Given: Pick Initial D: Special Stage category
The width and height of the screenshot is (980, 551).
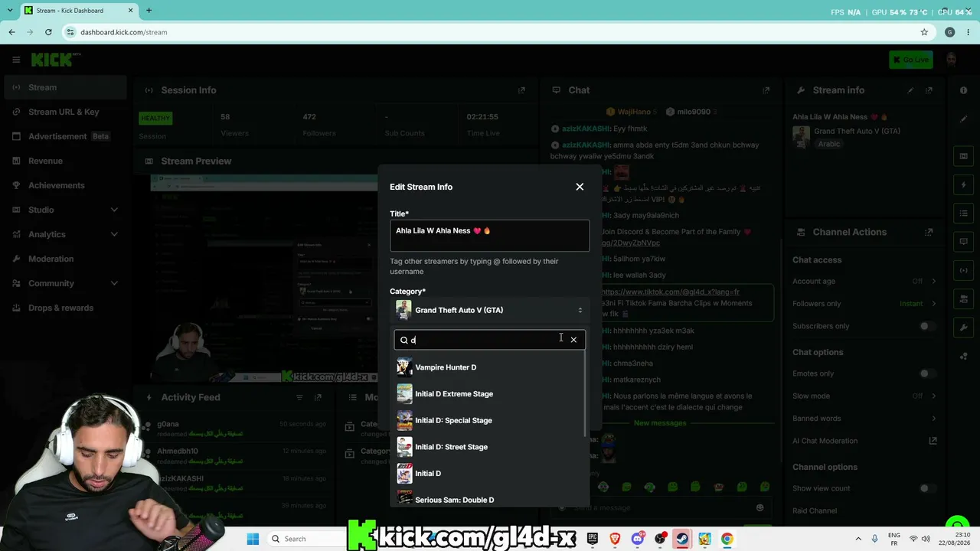Looking at the screenshot, I should (489, 420).
